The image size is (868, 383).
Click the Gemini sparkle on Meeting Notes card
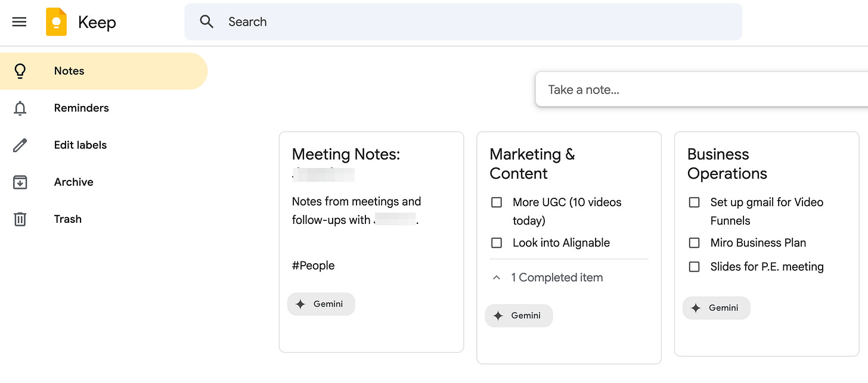pyautogui.click(x=300, y=304)
